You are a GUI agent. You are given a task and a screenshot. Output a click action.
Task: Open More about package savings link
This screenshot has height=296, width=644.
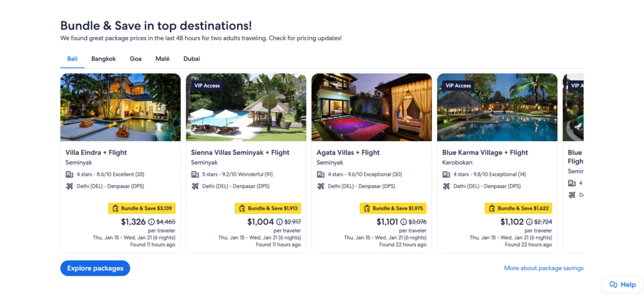click(x=543, y=268)
